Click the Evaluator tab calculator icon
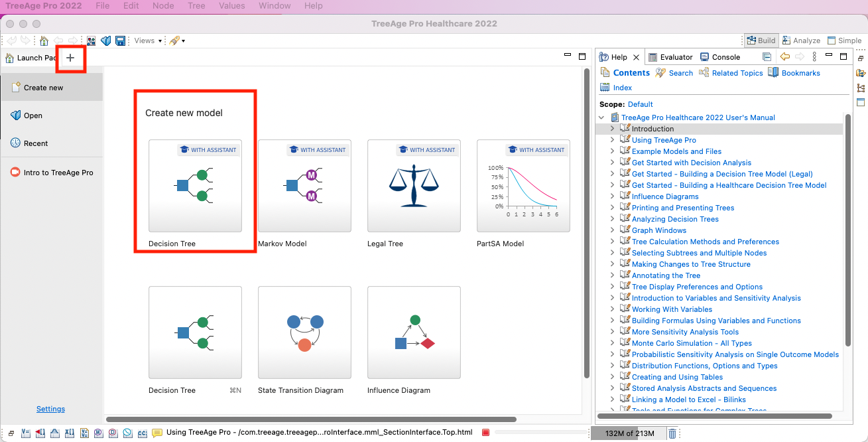Image resolution: width=868 pixels, height=442 pixels. (x=652, y=57)
